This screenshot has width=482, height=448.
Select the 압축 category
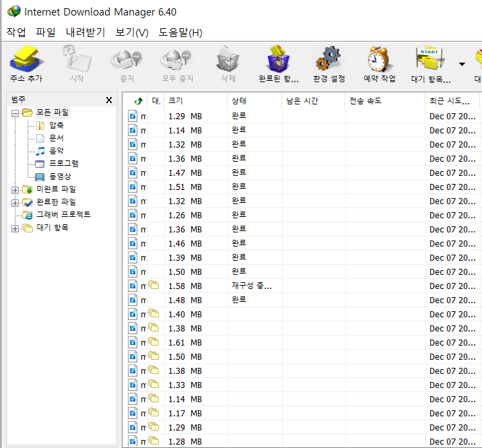57,125
